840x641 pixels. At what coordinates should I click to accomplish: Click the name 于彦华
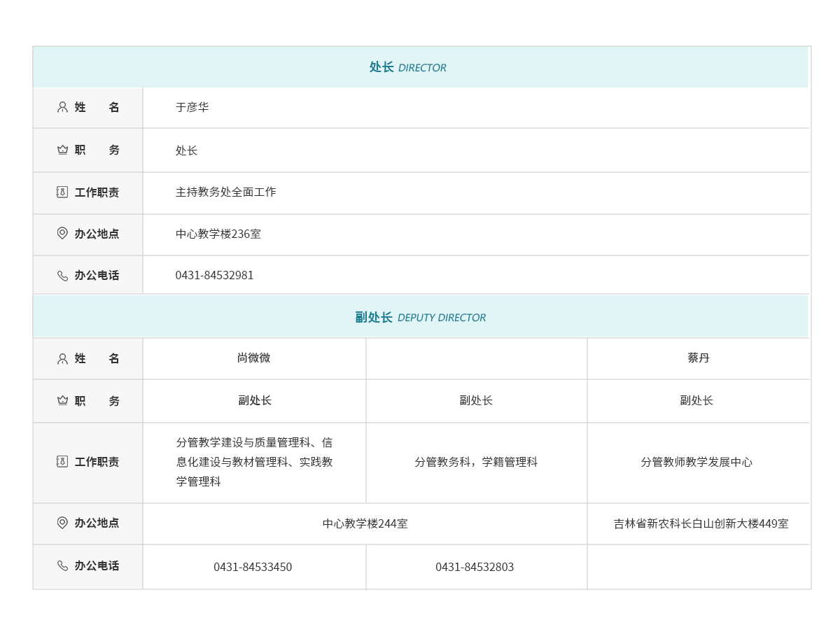[192, 107]
